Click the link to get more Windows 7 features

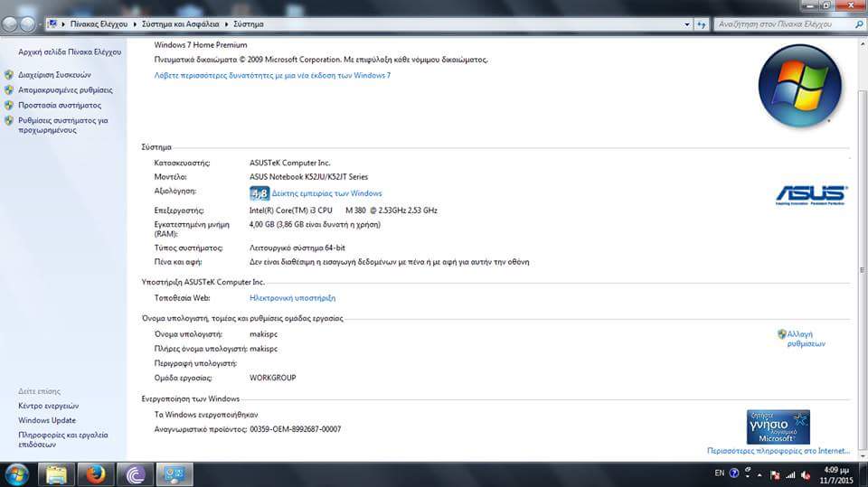click(272, 75)
